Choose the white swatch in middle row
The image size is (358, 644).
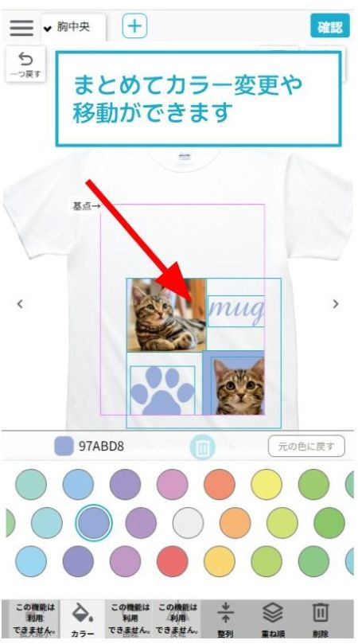coord(188,523)
